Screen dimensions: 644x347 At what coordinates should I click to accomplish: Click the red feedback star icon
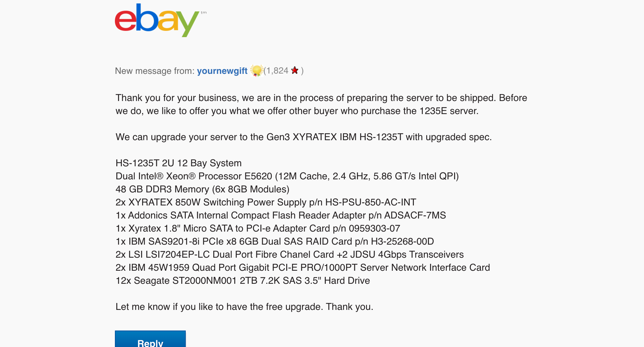295,70
